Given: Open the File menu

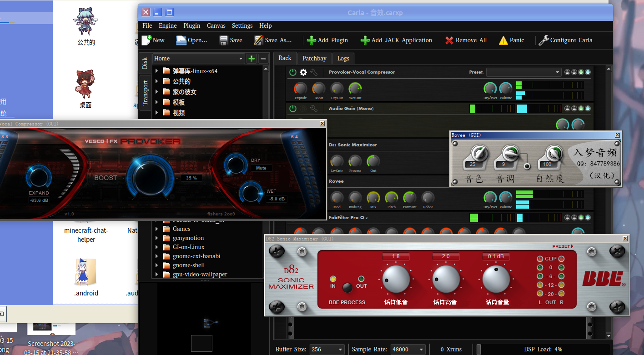Looking at the screenshot, I should click(147, 26).
